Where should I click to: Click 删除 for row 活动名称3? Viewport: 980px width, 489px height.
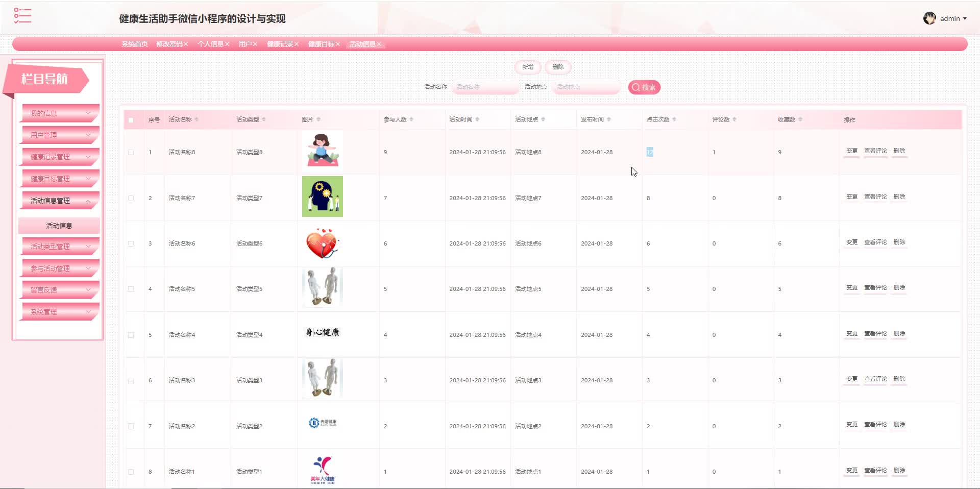(x=899, y=379)
